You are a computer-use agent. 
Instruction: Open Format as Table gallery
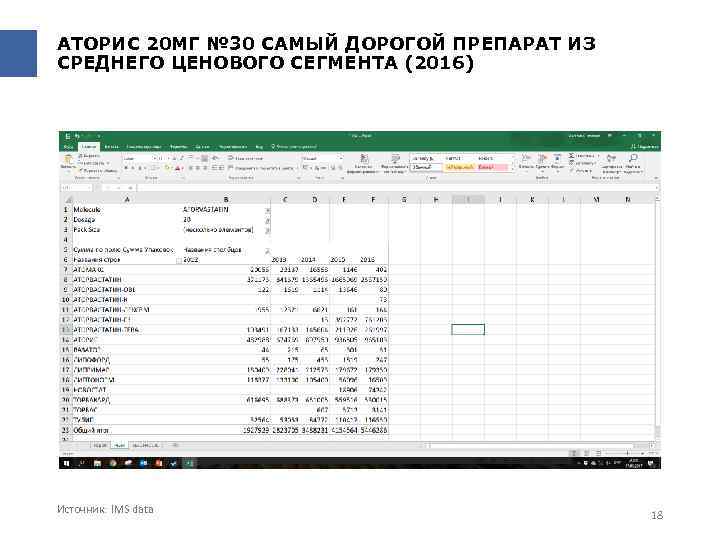pyautogui.click(x=395, y=163)
